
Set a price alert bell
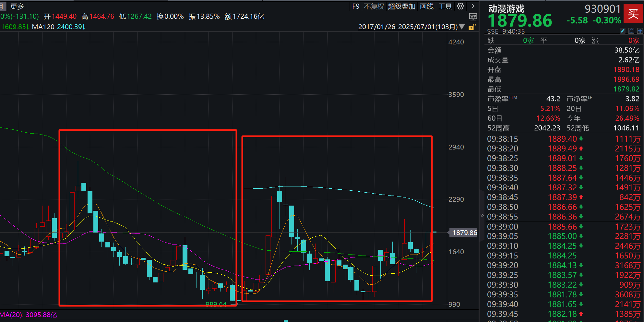(631, 31)
